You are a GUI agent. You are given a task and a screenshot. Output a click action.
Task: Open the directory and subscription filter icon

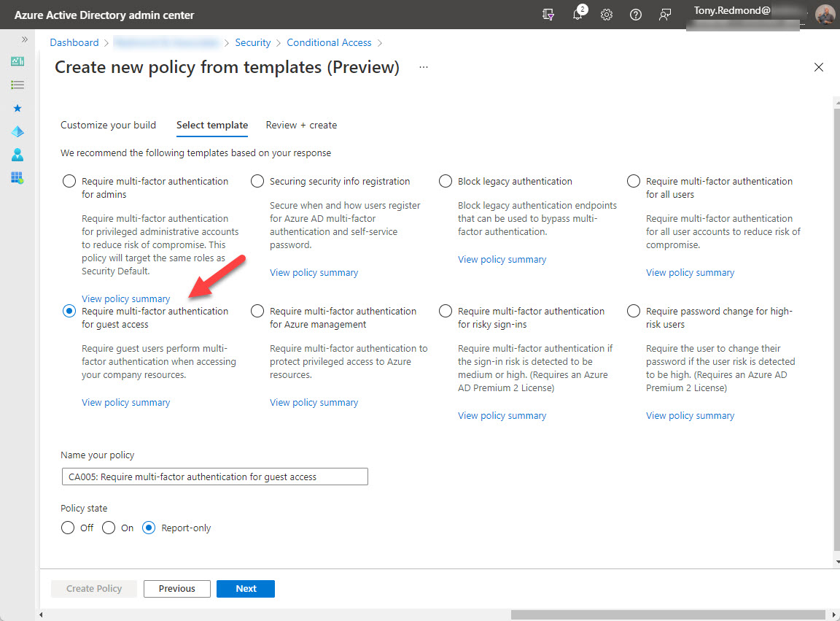(x=548, y=14)
